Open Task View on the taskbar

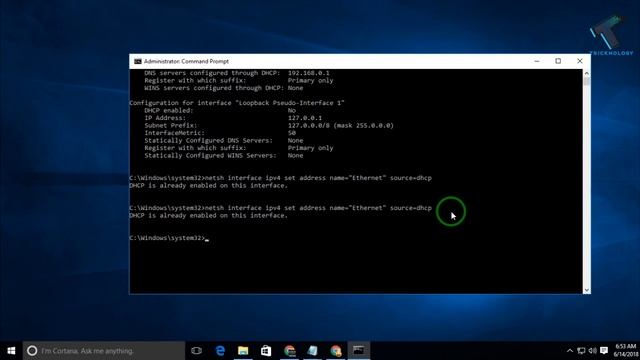coord(196,351)
